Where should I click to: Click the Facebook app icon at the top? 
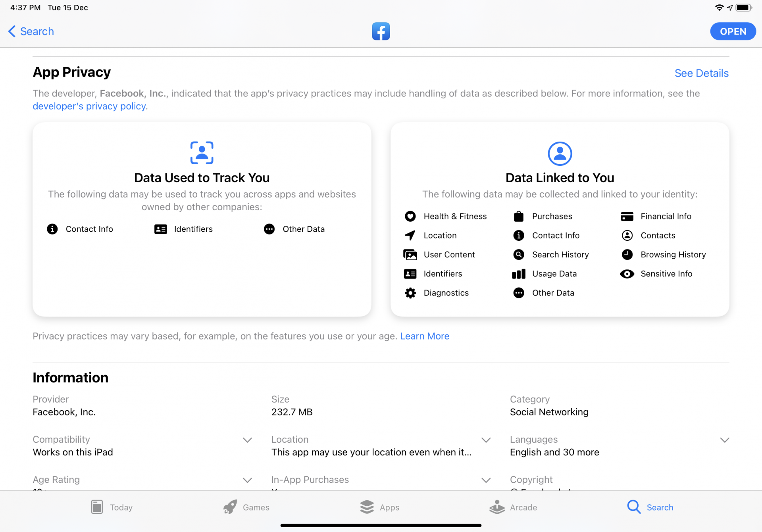[381, 31]
